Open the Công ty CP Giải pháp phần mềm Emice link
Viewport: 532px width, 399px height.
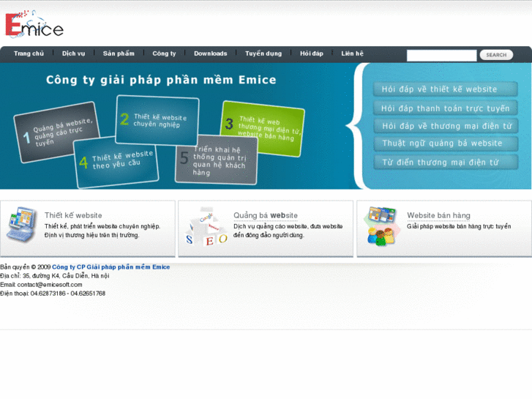[x=111, y=267]
